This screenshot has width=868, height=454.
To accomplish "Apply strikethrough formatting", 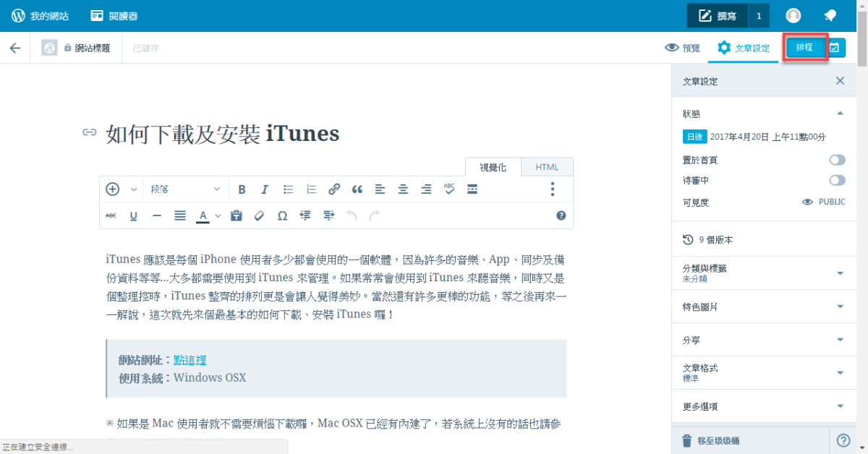I will [111, 215].
